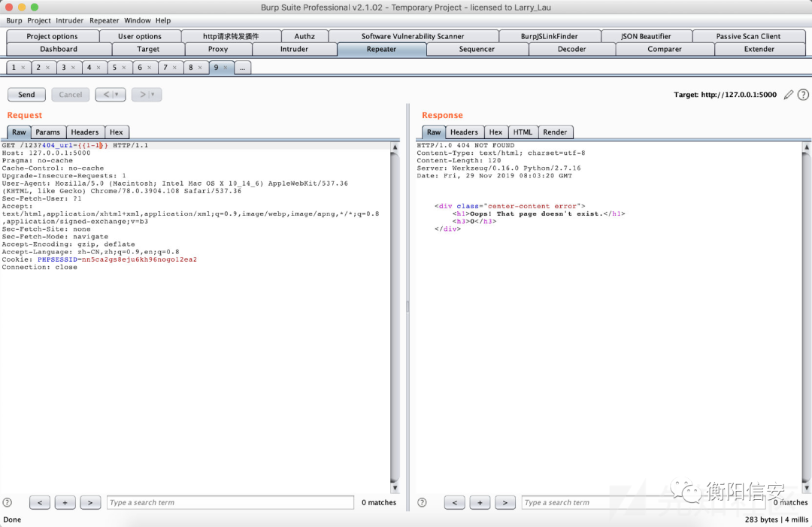
Task: Open the history back dropdown button
Action: click(x=111, y=95)
